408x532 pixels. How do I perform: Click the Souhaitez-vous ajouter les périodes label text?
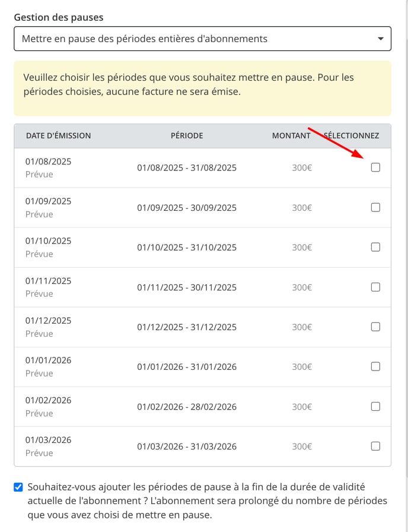207,501
